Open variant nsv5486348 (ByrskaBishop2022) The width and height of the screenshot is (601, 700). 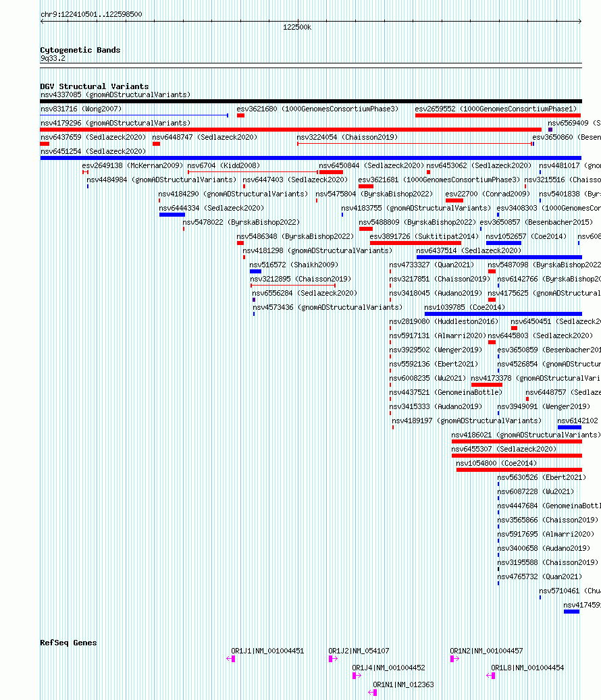coord(295,237)
